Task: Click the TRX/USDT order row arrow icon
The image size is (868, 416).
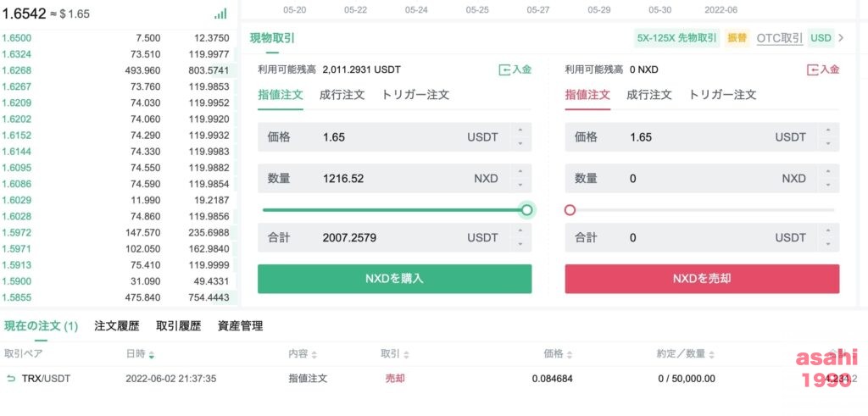Action: click(10, 379)
